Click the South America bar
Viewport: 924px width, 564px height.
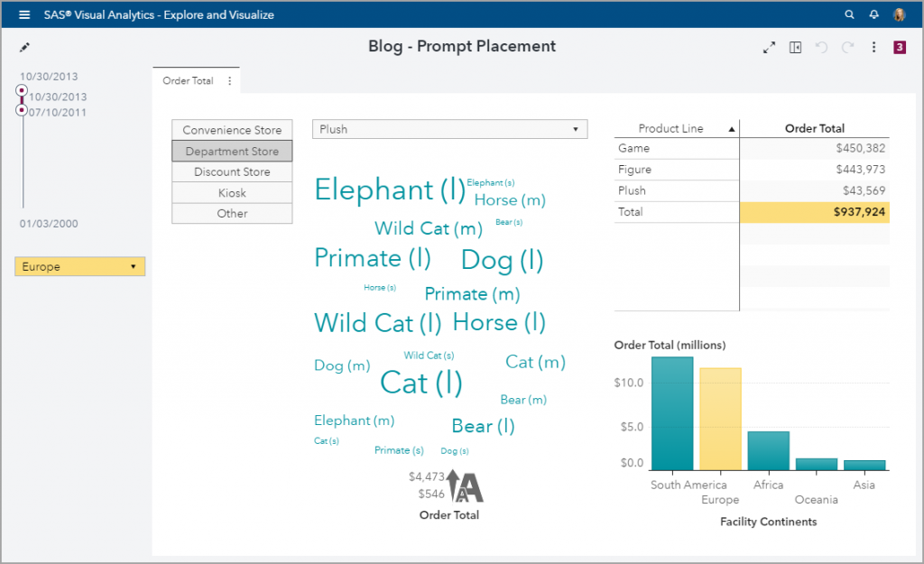tap(672, 413)
